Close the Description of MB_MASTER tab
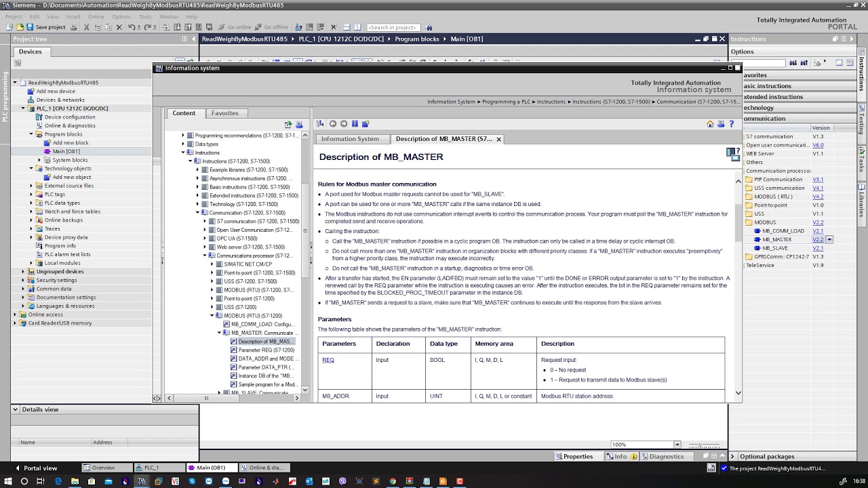Image resolution: width=868 pixels, height=488 pixels. tap(498, 139)
